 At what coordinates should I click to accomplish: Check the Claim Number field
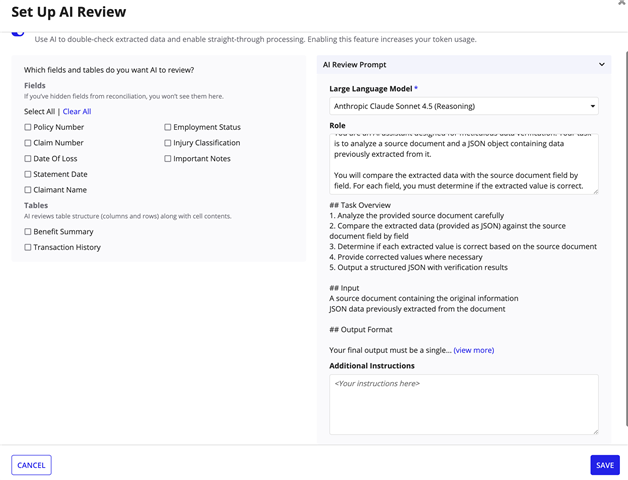28,143
